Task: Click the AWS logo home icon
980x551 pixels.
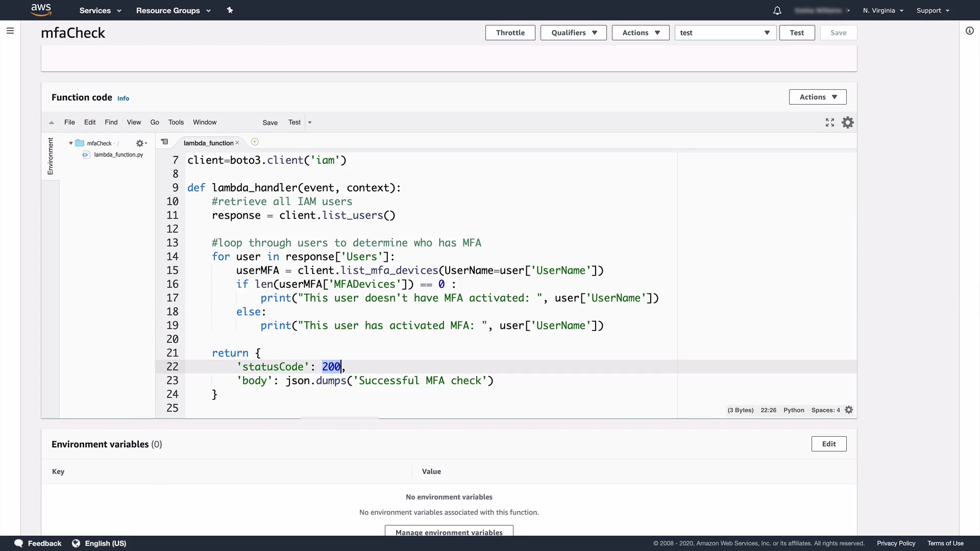Action: [x=41, y=10]
